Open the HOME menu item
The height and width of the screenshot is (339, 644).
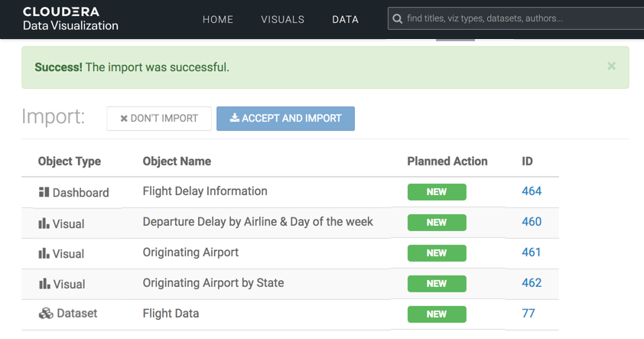tap(218, 20)
